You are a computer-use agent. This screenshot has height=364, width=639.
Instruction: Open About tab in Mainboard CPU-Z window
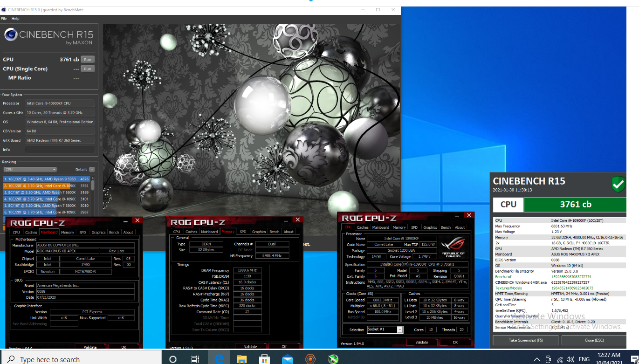[x=128, y=232]
